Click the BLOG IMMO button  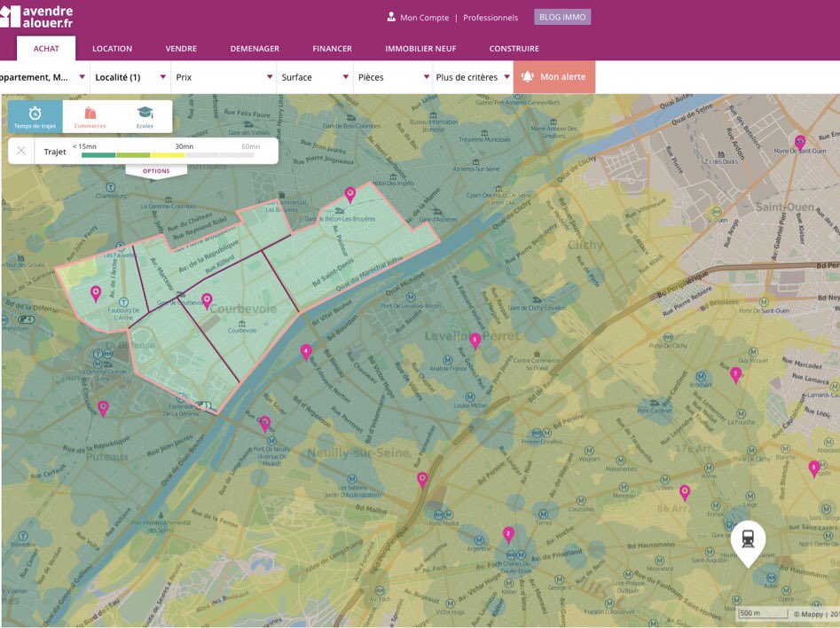click(x=562, y=17)
